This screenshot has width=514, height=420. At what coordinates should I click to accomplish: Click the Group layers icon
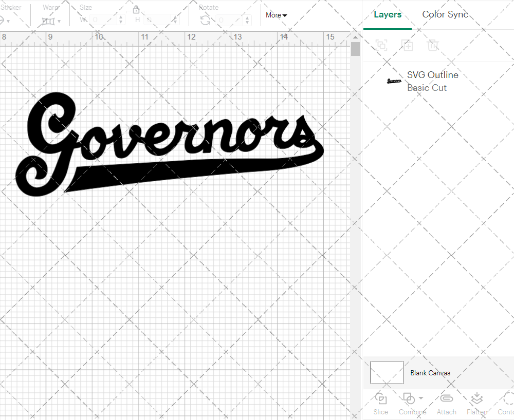381,45
